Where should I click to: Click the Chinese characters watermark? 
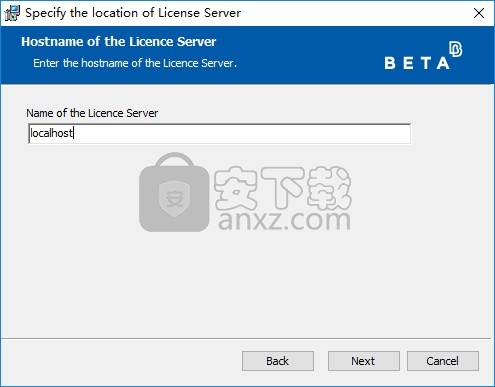point(283,188)
